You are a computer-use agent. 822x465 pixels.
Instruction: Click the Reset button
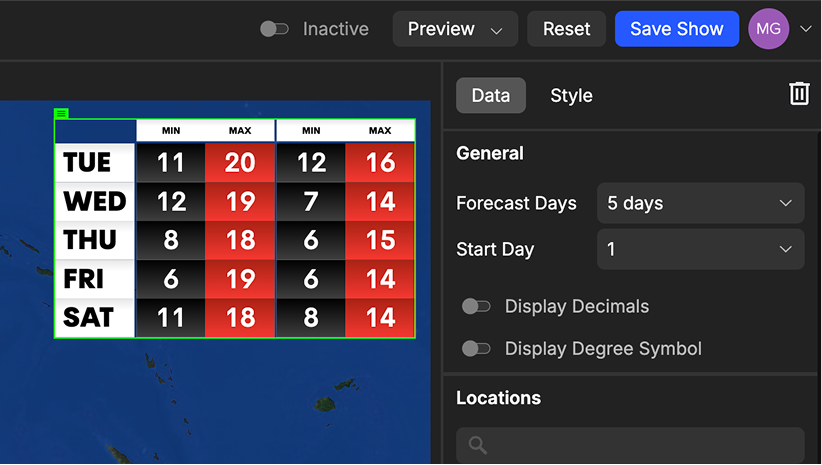coord(566,29)
